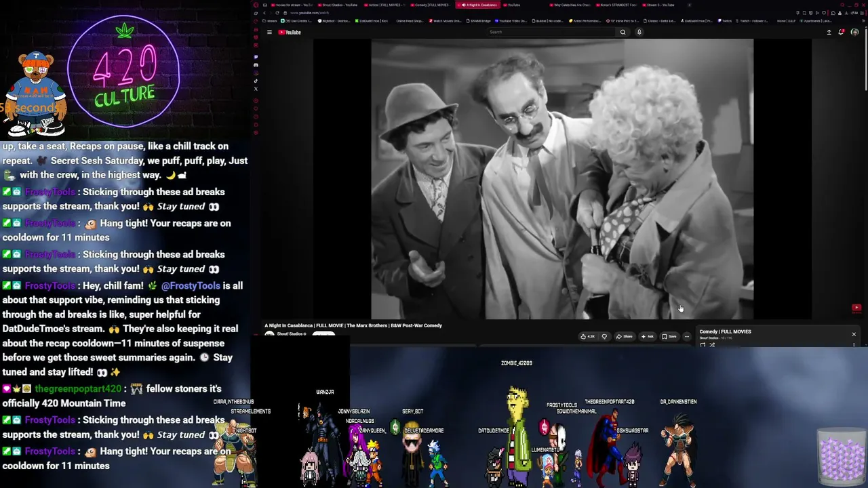The image size is (868, 488).
Task: Click the Marx Brothers video player
Action: [x=562, y=179]
